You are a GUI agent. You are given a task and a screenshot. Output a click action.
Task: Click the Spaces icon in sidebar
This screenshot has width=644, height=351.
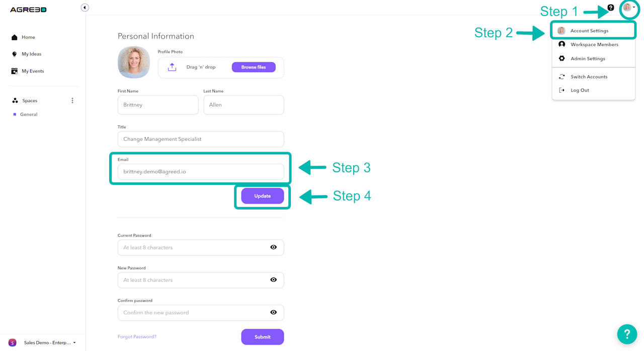[15, 101]
